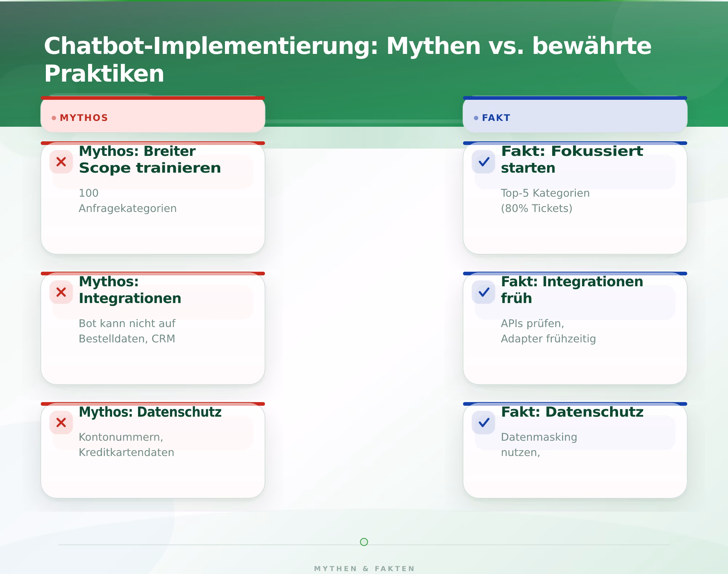Screen dimensions: 728x574
Task: Select the slide title 'Chatbot-Implementierung: Mythen vs. bewährte Praktiken'
Action: [x=348, y=60]
